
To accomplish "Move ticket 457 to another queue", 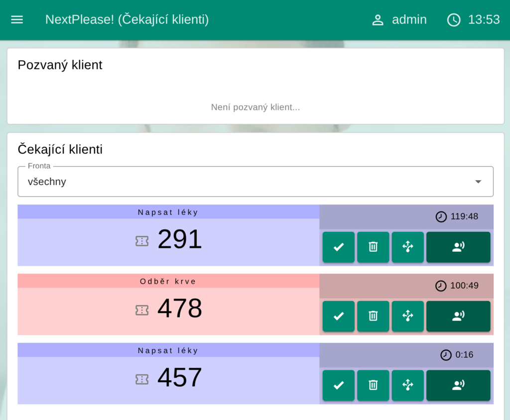I will [408, 385].
